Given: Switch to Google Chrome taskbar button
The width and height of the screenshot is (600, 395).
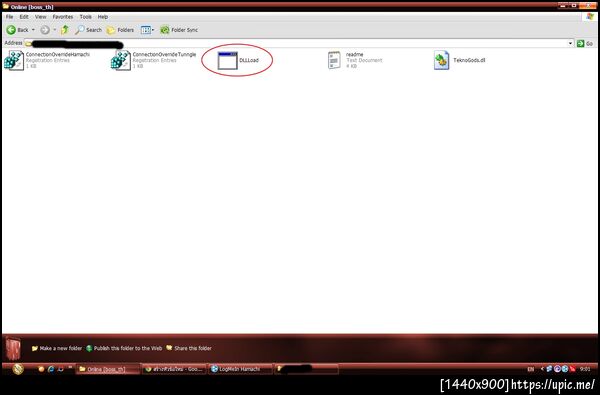Looking at the screenshot, I should [174, 369].
